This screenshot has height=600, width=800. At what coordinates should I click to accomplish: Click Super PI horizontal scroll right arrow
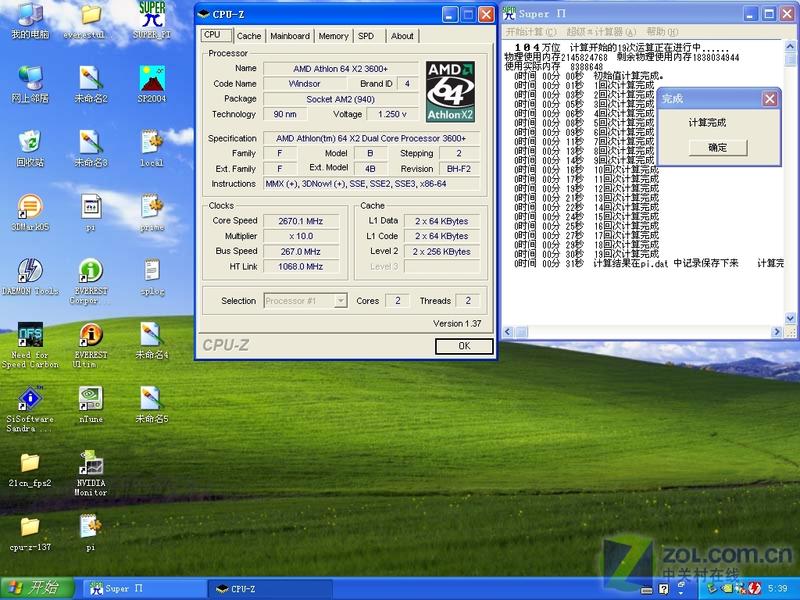tap(777, 332)
